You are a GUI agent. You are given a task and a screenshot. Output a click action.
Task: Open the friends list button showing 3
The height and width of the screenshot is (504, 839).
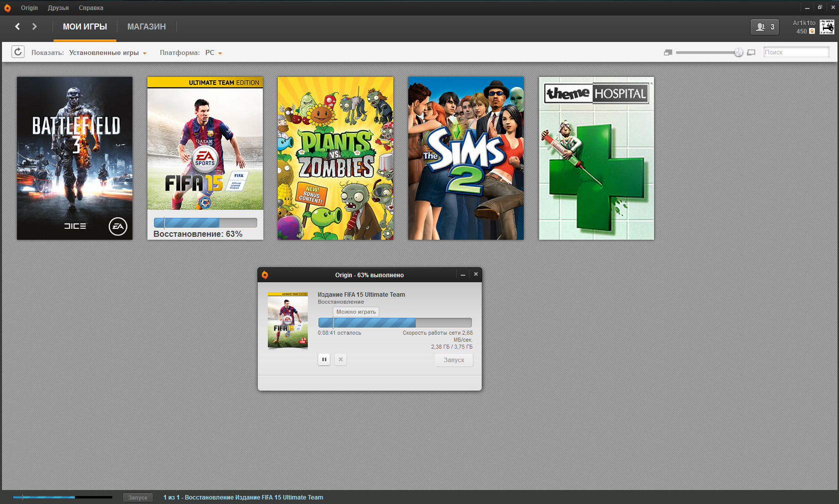point(765,27)
